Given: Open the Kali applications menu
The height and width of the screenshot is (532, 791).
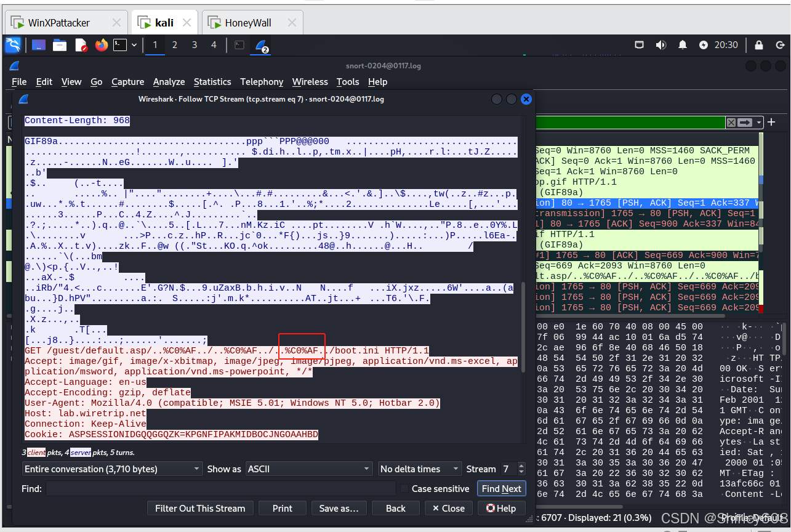Looking at the screenshot, I should tap(13, 45).
